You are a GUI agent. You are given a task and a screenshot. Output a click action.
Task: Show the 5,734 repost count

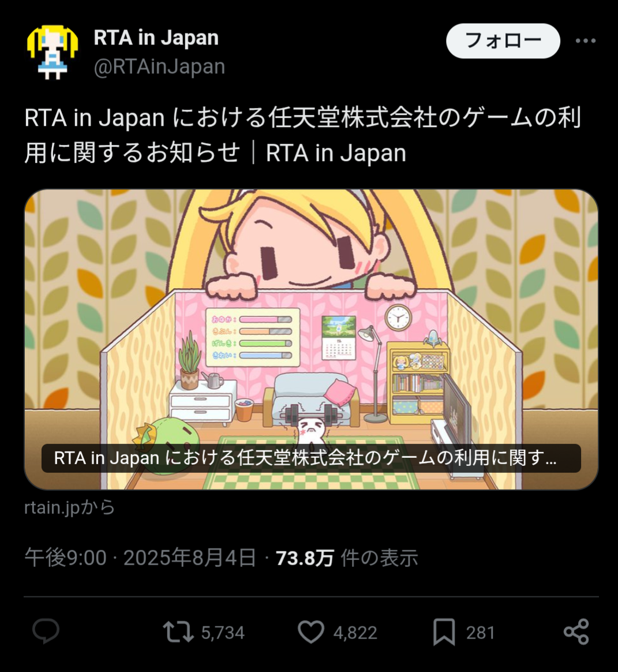pos(223,633)
